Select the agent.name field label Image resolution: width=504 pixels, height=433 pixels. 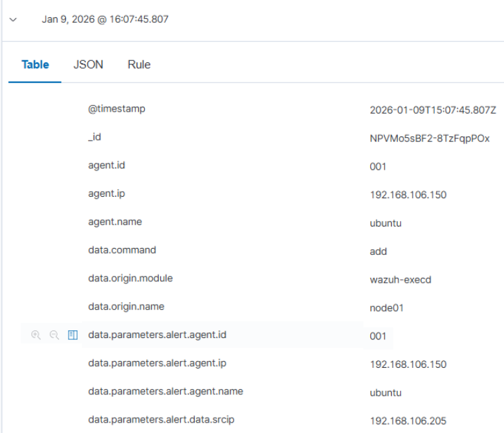pyautogui.click(x=115, y=222)
